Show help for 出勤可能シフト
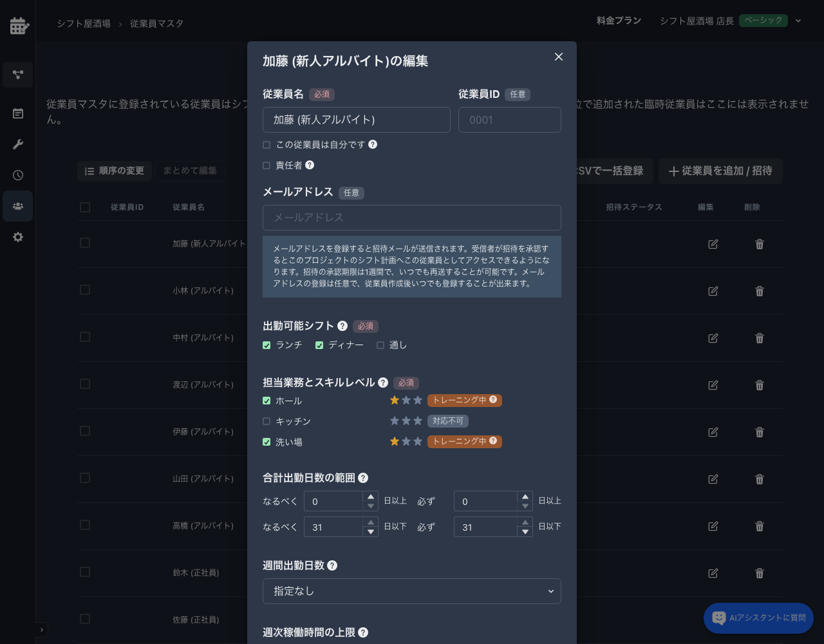 (x=342, y=326)
